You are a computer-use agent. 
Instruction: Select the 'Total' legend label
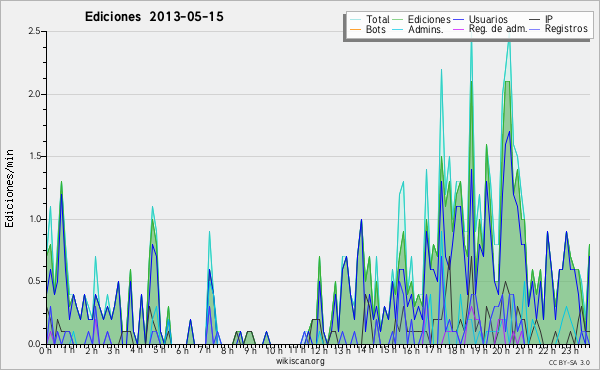click(378, 19)
